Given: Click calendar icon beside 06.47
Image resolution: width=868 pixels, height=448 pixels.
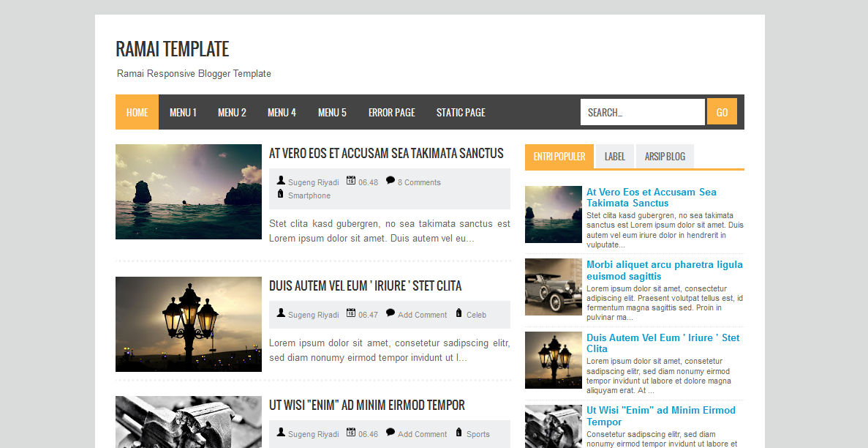Looking at the screenshot, I should click(x=351, y=313).
